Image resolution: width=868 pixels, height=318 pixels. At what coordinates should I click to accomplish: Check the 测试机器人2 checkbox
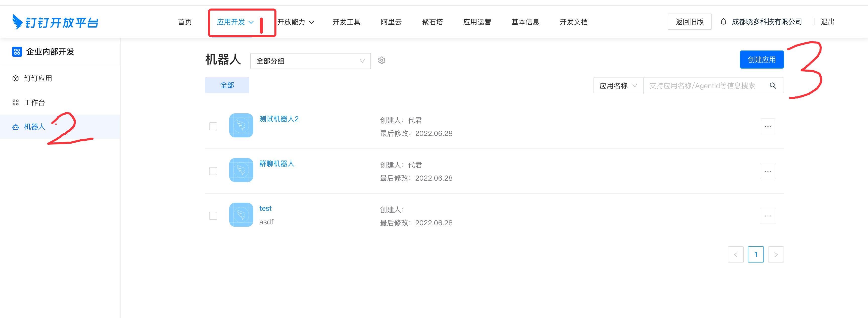(213, 126)
